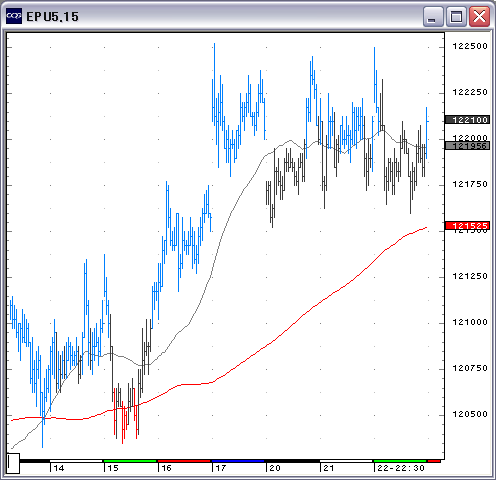Select the 122100 last price label
The width and height of the screenshot is (496, 480).
pyautogui.click(x=467, y=120)
